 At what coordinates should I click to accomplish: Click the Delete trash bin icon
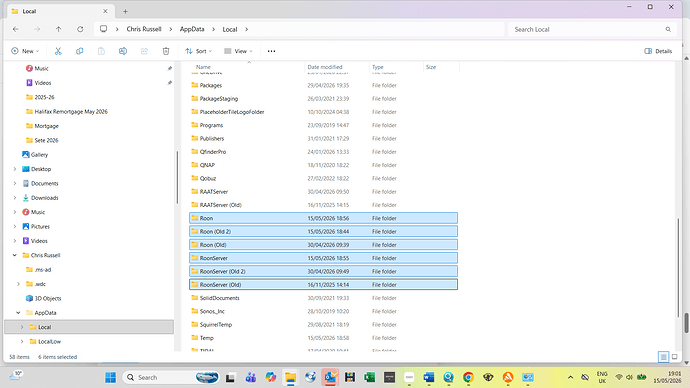click(166, 51)
